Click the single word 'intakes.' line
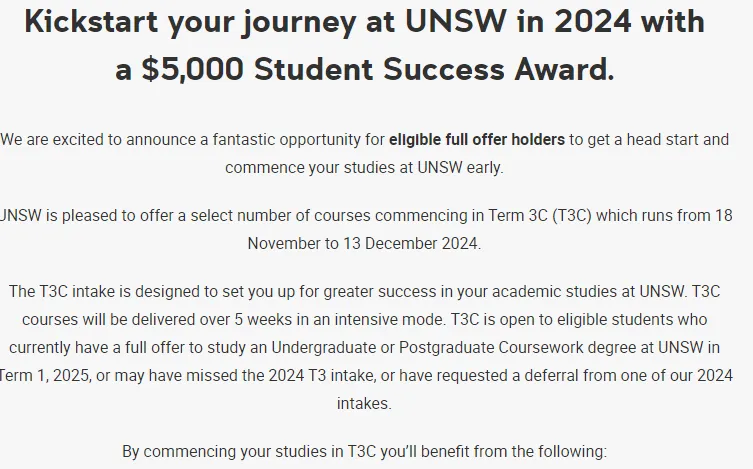 364,403
